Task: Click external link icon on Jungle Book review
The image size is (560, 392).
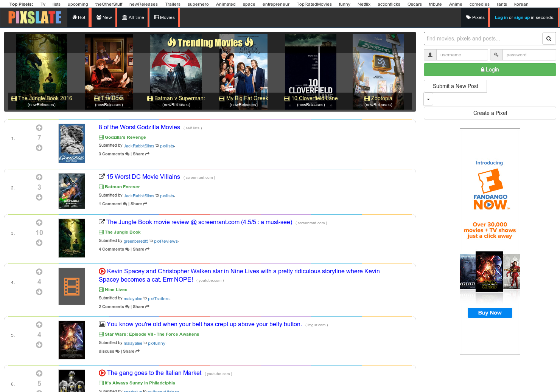Action: [102, 222]
